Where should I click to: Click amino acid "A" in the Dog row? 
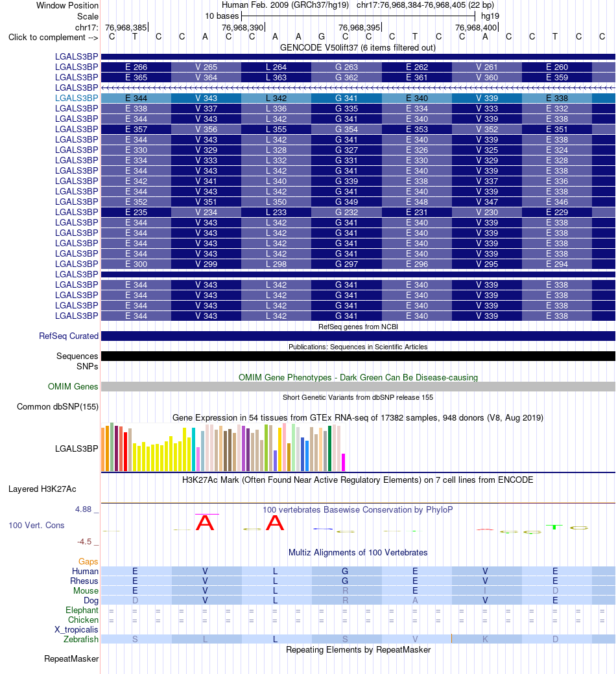pos(415,601)
